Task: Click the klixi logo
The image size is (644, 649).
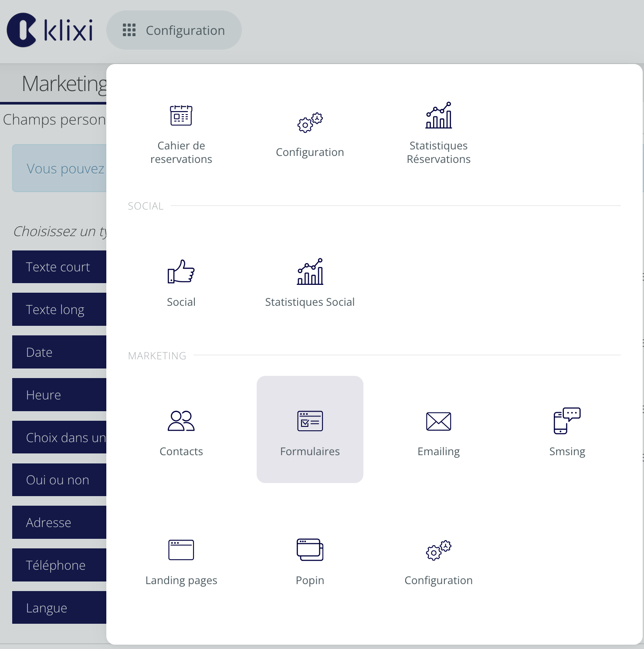Action: tap(50, 30)
